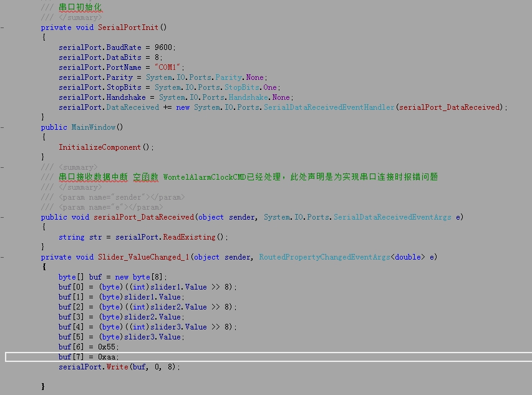This screenshot has height=395, width=532.
Task: Place cursor on BaudRate value 9600
Action: click(163, 47)
